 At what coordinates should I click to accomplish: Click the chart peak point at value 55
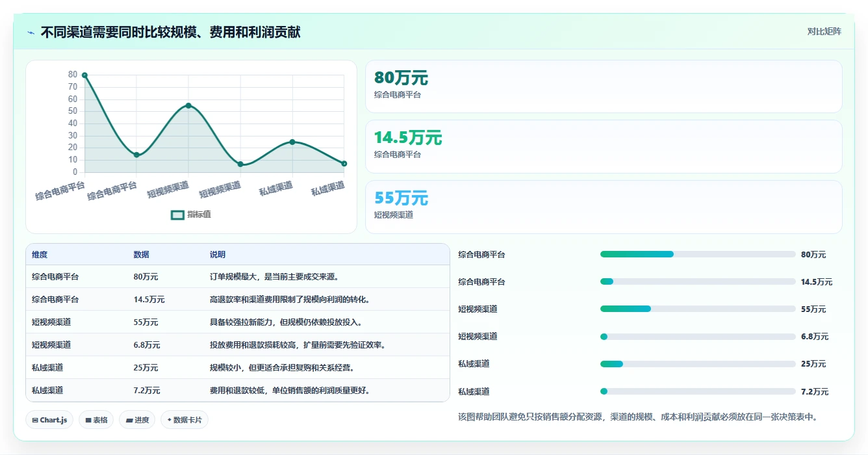click(188, 105)
